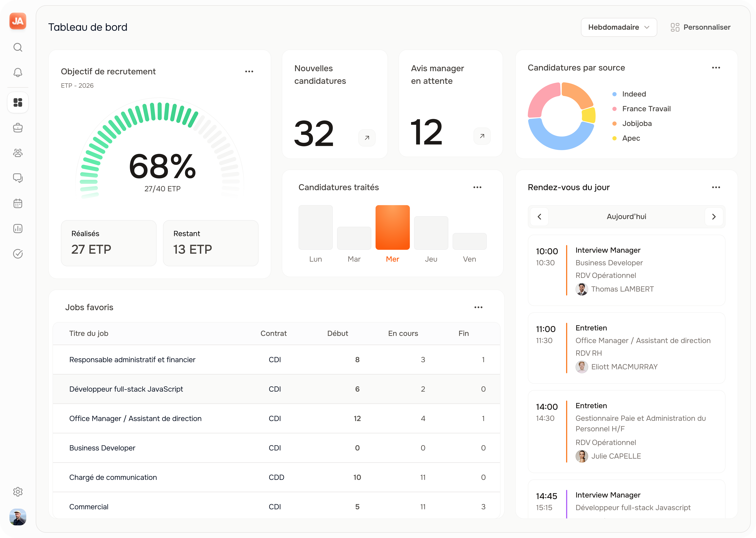This screenshot has width=756, height=538.
Task: Click the JA app logo
Action: pyautogui.click(x=18, y=21)
